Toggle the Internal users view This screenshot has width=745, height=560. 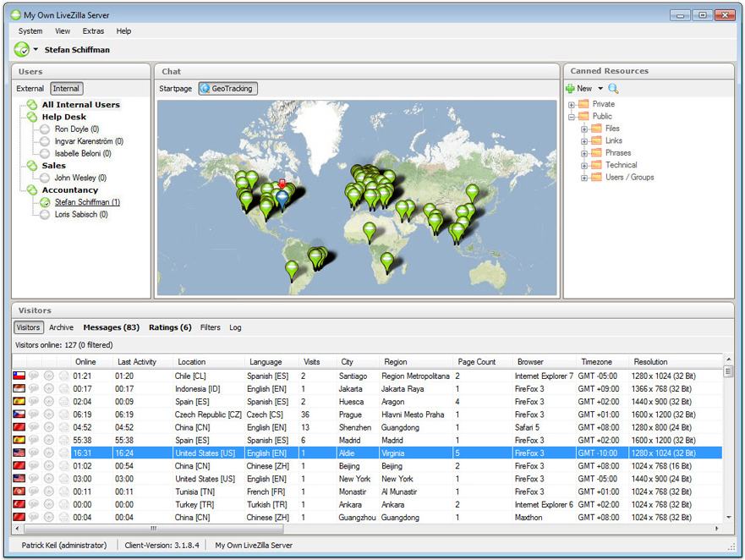tap(66, 89)
